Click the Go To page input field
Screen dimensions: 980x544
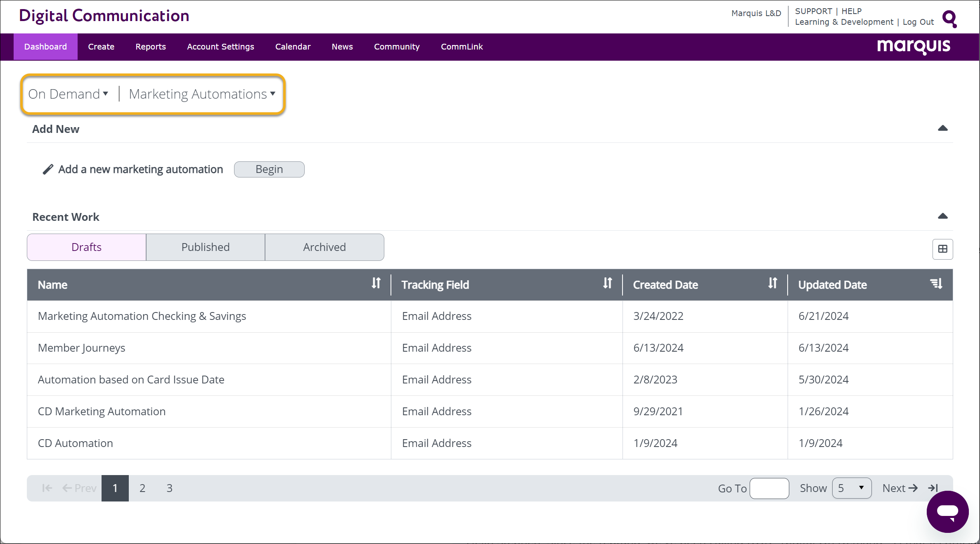click(x=769, y=488)
